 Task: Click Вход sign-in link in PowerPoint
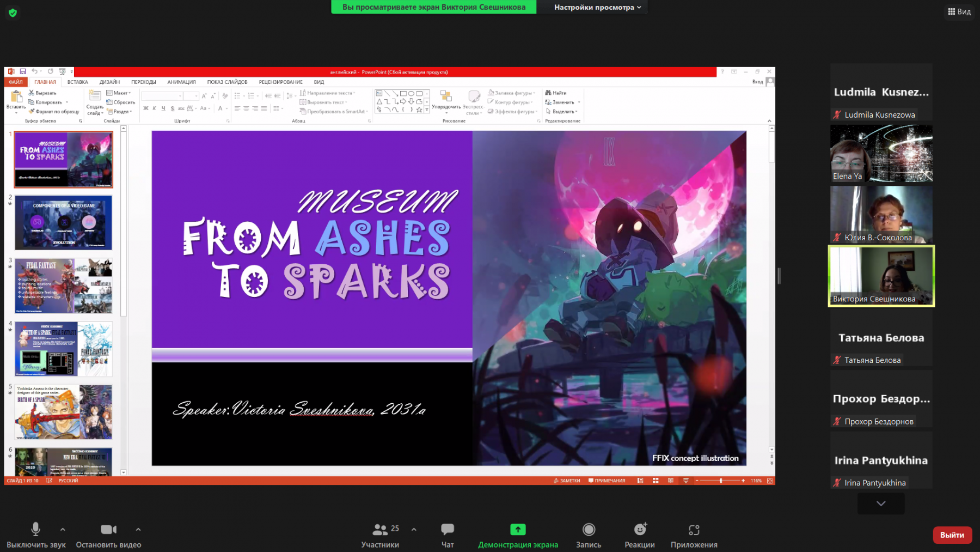coord(757,82)
